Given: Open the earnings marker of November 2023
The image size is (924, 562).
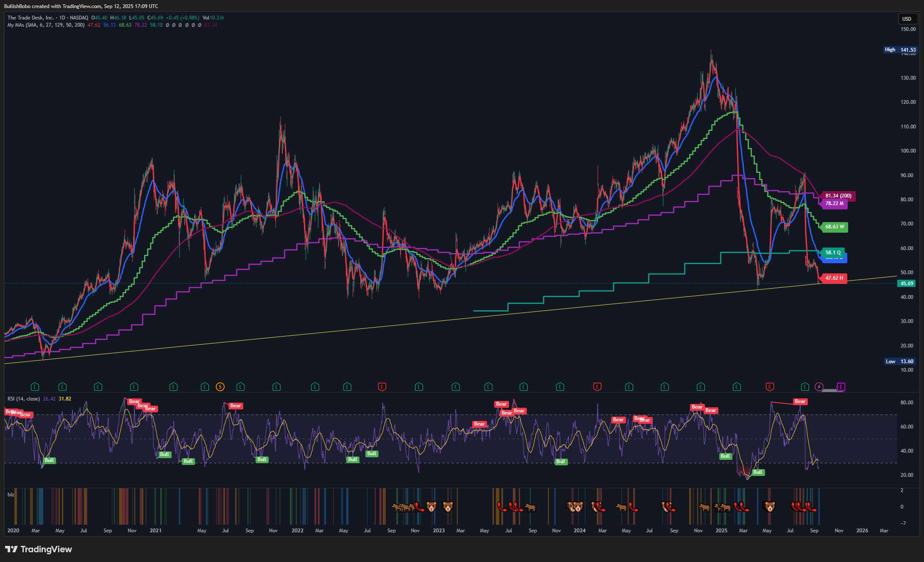Looking at the screenshot, I should pos(560,387).
